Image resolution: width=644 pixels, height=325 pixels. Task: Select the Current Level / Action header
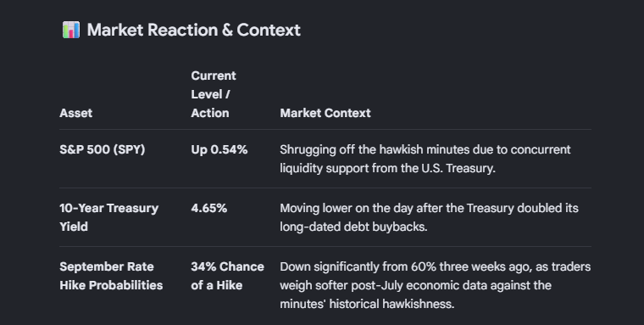(214, 94)
